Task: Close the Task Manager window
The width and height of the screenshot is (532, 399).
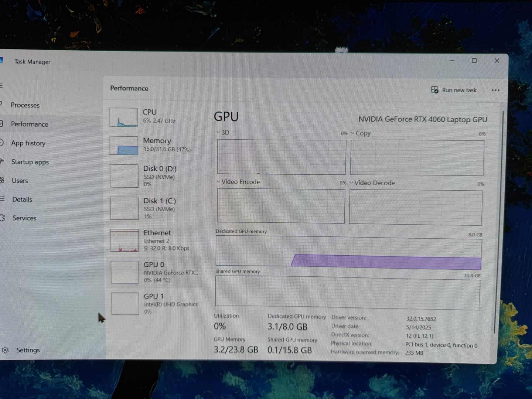Action: (497, 61)
